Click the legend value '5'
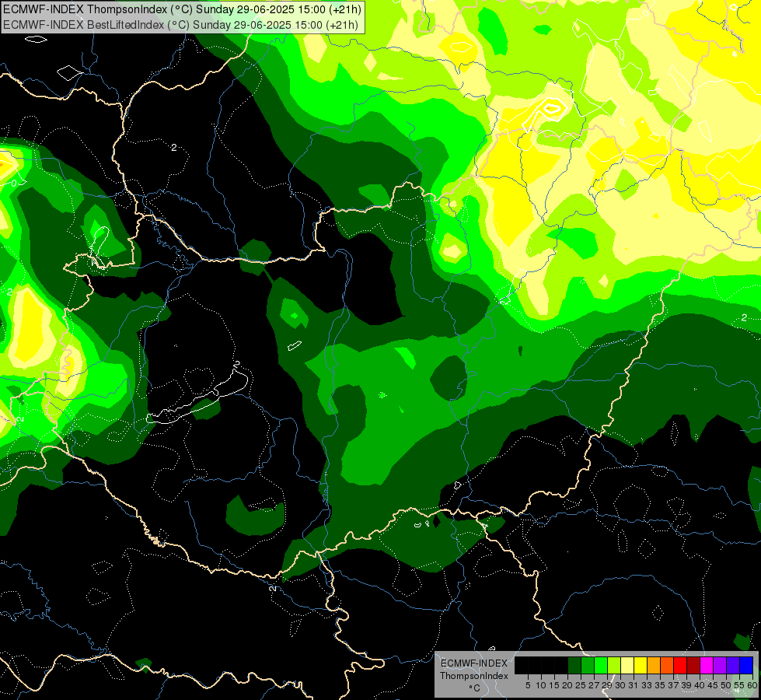Image resolution: width=761 pixels, height=700 pixels. (528, 685)
